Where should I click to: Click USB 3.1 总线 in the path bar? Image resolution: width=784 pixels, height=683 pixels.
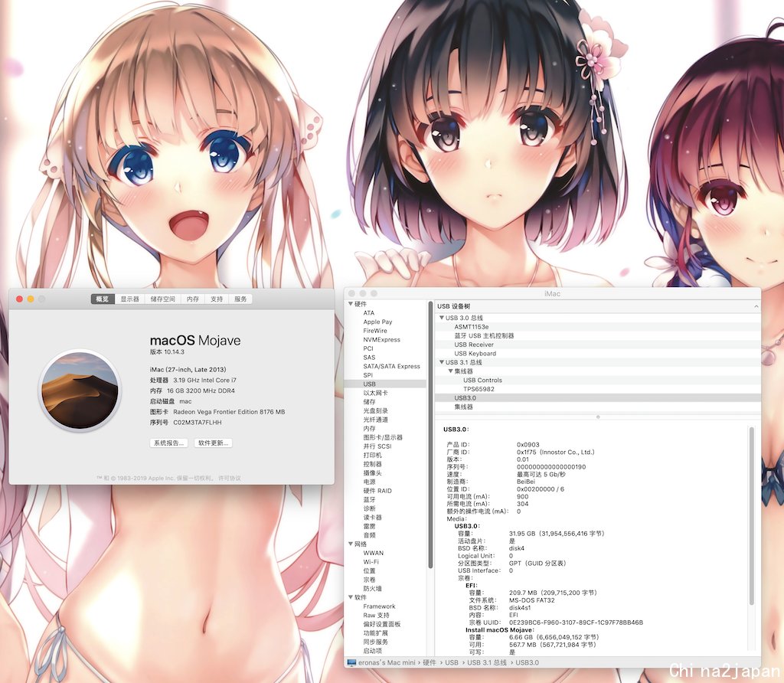(486, 662)
